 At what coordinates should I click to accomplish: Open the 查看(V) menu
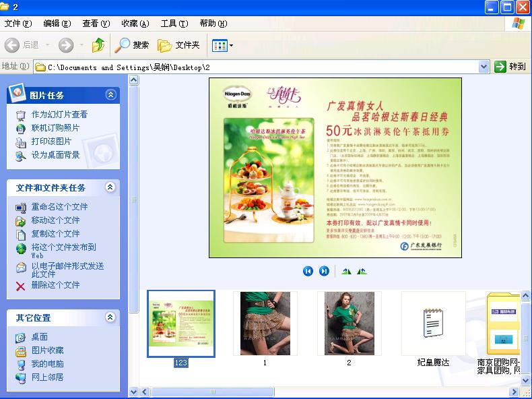pyautogui.click(x=96, y=24)
